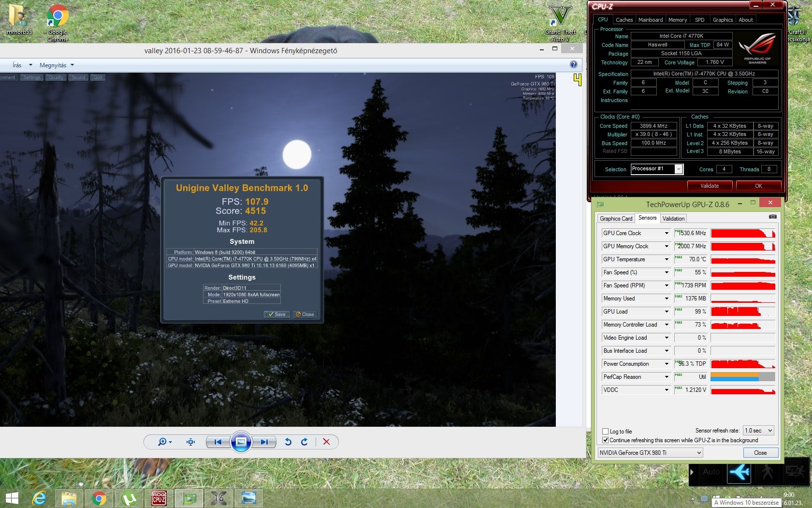Click GPU-Z screenshot camera icon
Screen dimensions: 812x508
[772, 217]
